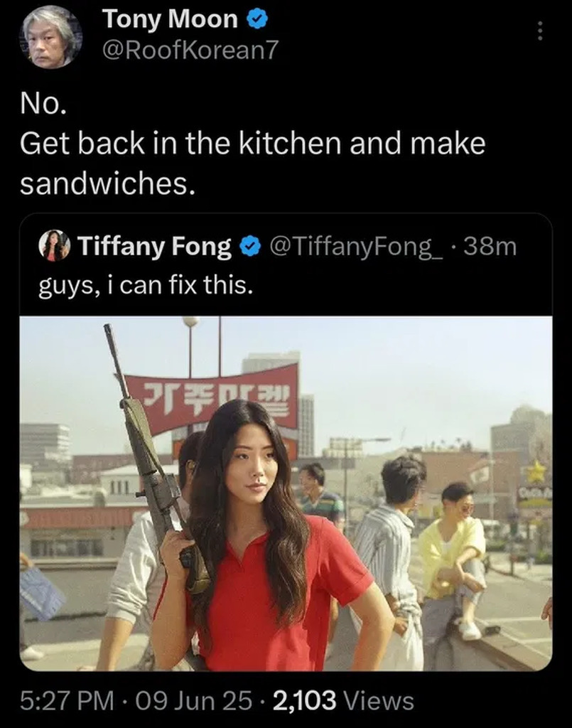Open the three-dot more options menu
The height and width of the screenshot is (728, 572).
pos(539,31)
